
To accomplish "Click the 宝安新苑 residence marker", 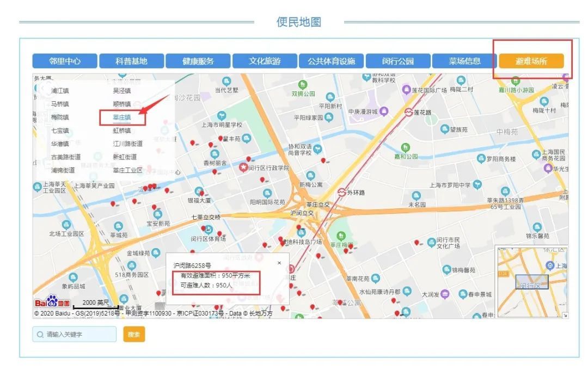I will (x=157, y=214).
